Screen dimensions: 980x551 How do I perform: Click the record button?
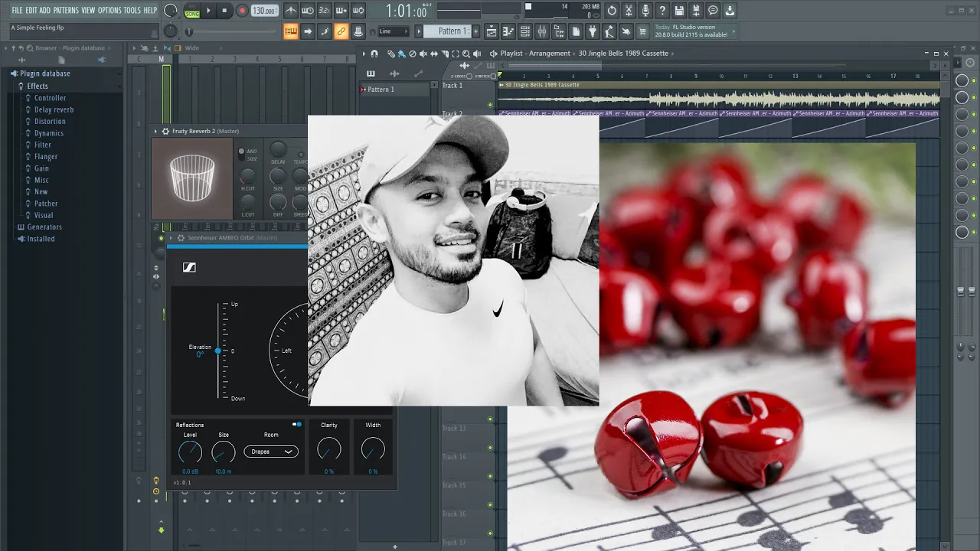point(242,11)
